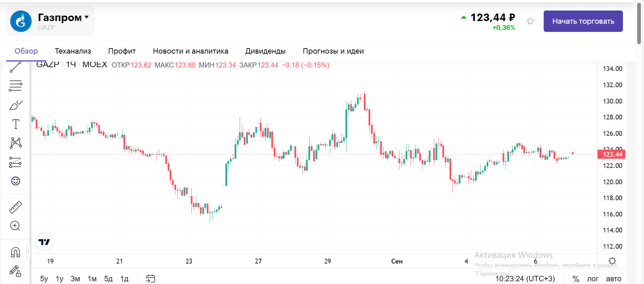Select the ruler measure tool

15,207
